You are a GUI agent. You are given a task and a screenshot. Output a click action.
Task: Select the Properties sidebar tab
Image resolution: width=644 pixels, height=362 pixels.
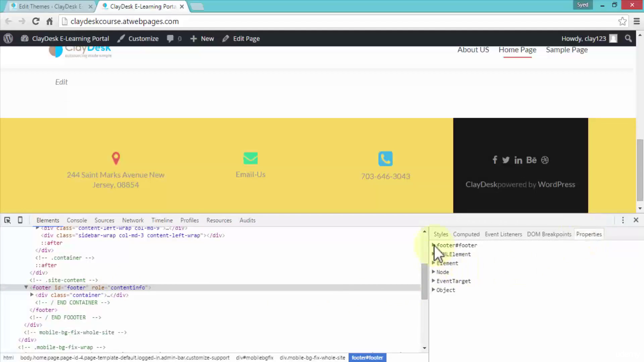coord(589,234)
